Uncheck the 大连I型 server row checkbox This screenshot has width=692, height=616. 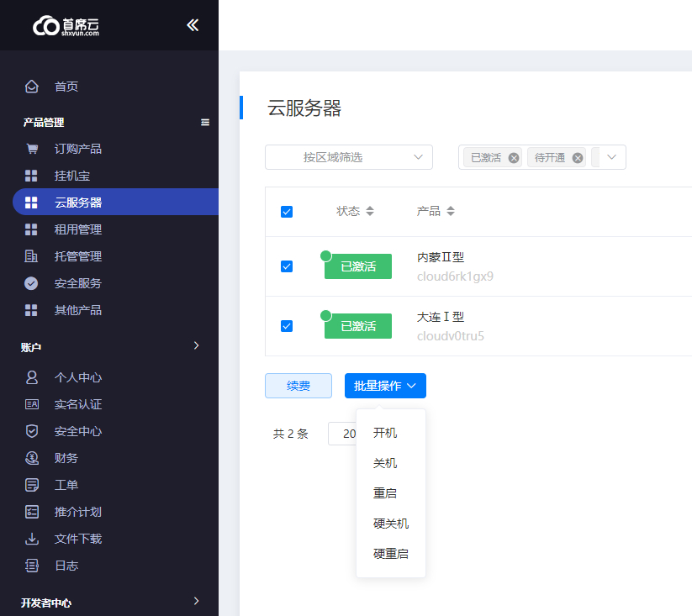pyautogui.click(x=287, y=326)
